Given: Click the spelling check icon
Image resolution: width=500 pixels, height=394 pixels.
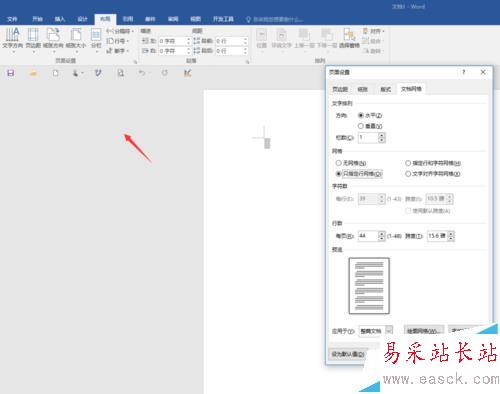Looking at the screenshot, I should coord(98,73).
